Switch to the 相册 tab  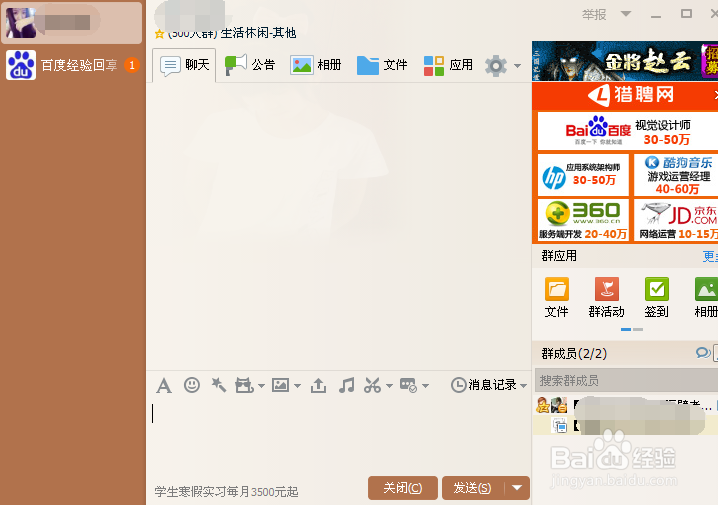pyautogui.click(x=316, y=65)
